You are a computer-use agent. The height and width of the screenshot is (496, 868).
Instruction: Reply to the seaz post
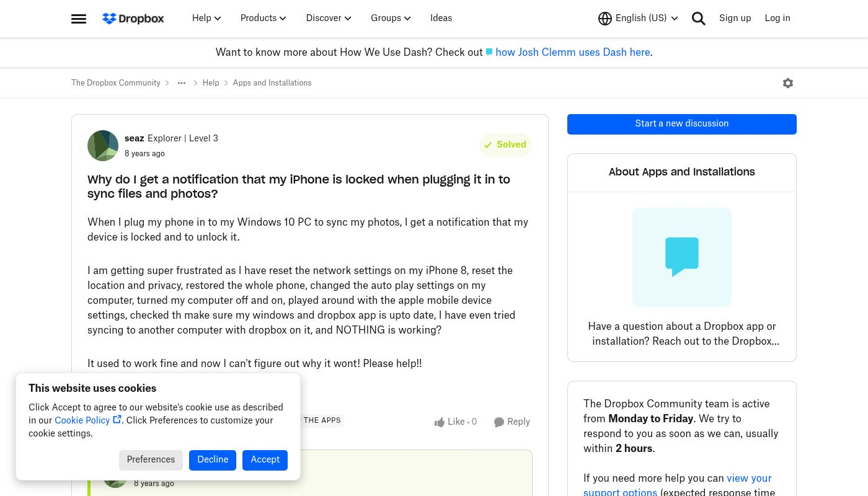point(512,422)
